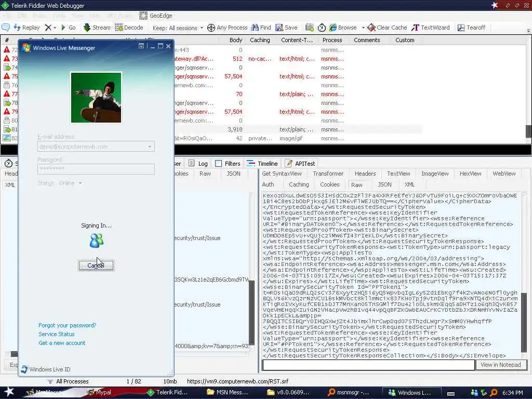Open the MSN Mess... folder taskbar button

[228, 393]
